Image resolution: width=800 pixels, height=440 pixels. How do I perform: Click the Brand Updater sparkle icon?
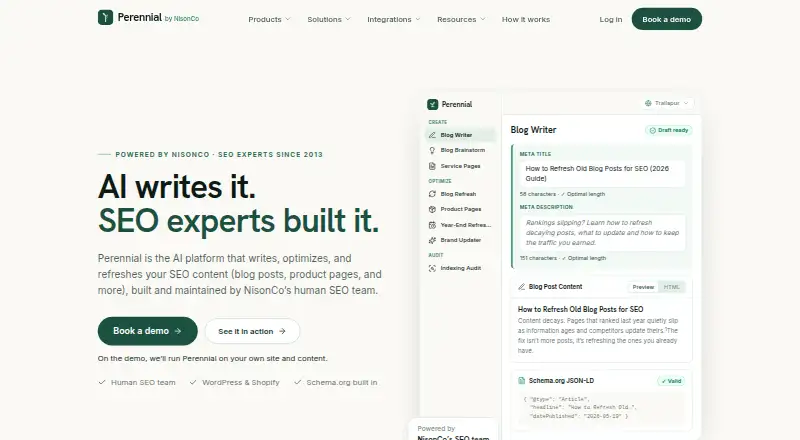(432, 240)
